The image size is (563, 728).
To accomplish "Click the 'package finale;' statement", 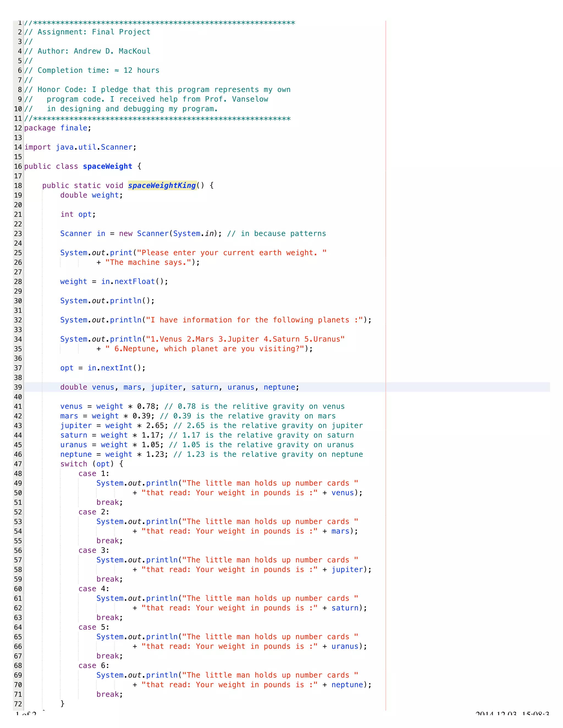I will (x=58, y=128).
